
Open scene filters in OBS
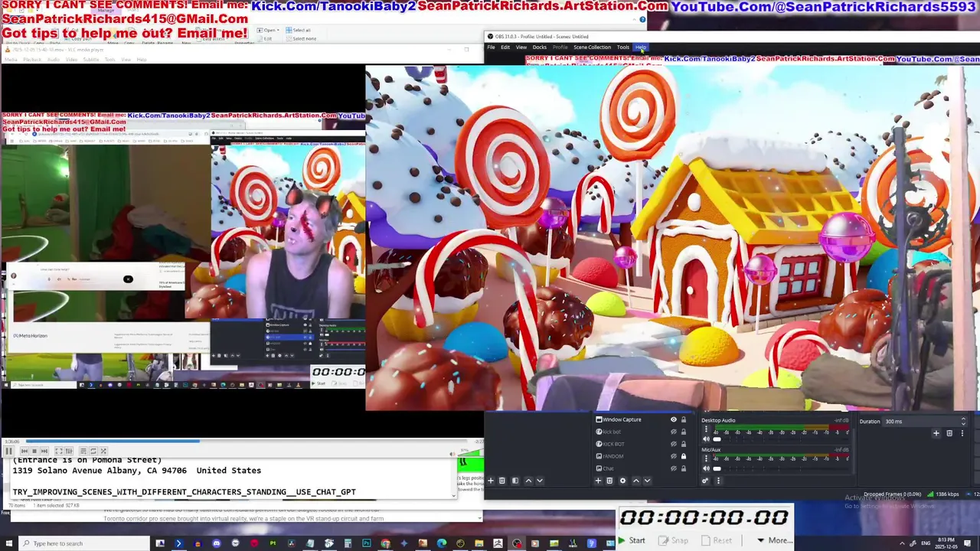515,481
